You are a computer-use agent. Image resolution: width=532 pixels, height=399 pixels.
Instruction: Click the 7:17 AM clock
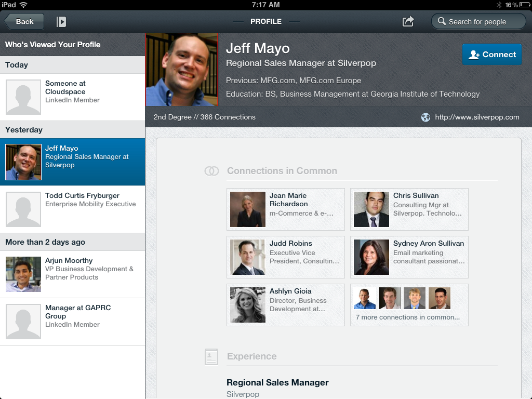(265, 5)
